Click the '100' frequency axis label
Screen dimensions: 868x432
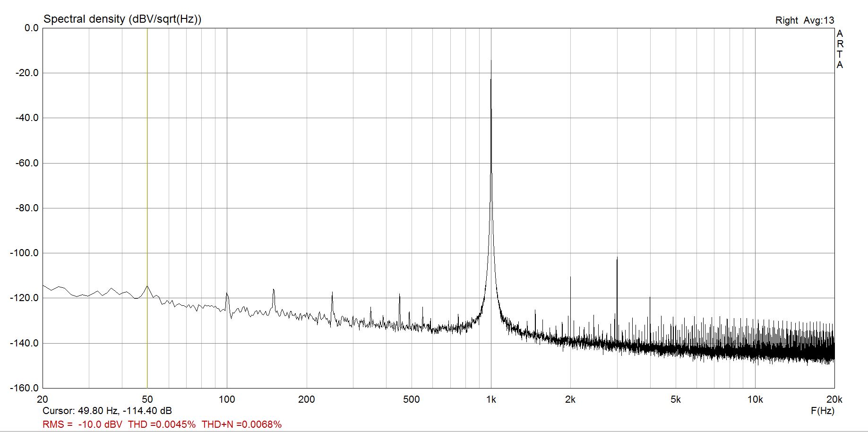point(227,399)
